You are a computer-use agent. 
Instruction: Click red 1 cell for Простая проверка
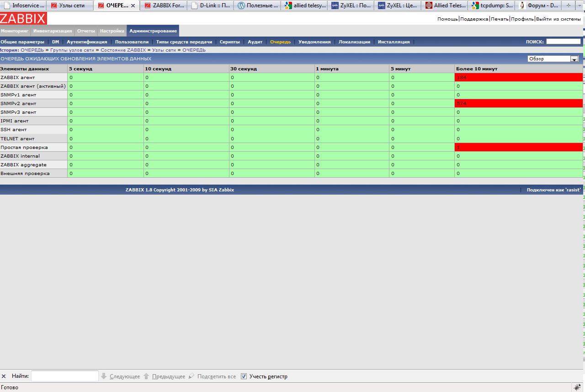click(x=519, y=147)
